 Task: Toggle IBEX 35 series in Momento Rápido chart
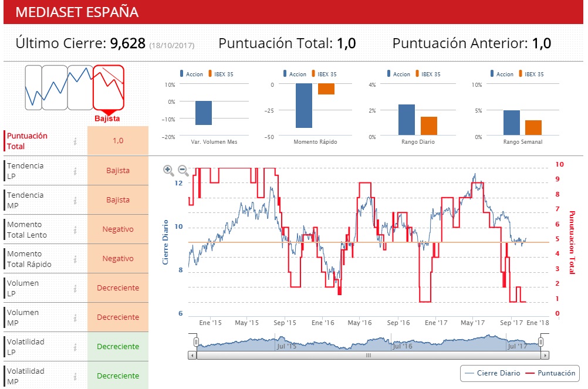click(324, 74)
